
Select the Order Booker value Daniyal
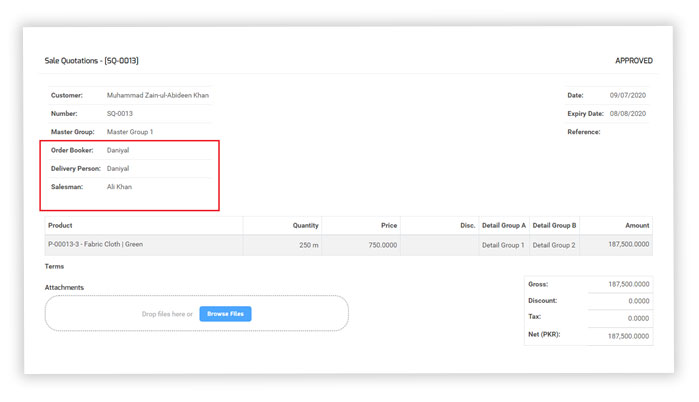tap(118, 150)
